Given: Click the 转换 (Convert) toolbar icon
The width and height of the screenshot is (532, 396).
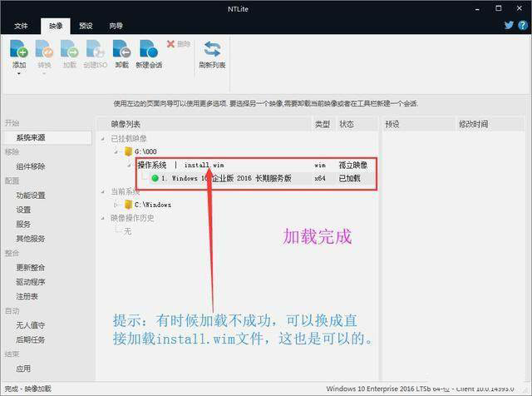Looking at the screenshot, I should pos(44,50).
